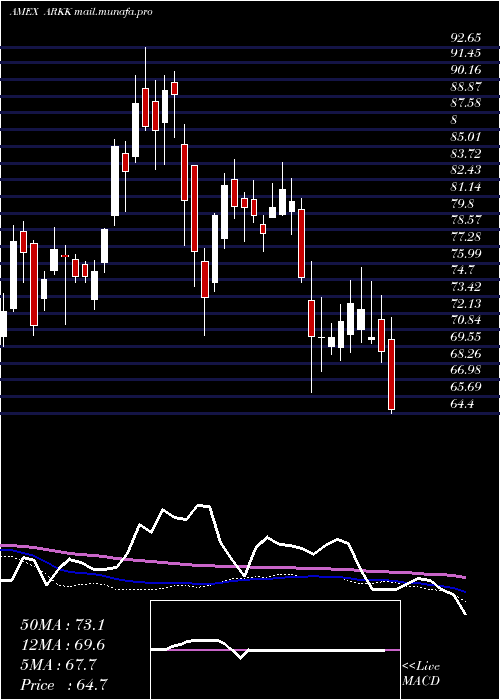
Task: Select the 73.42 price axis label
Action: point(466,287)
